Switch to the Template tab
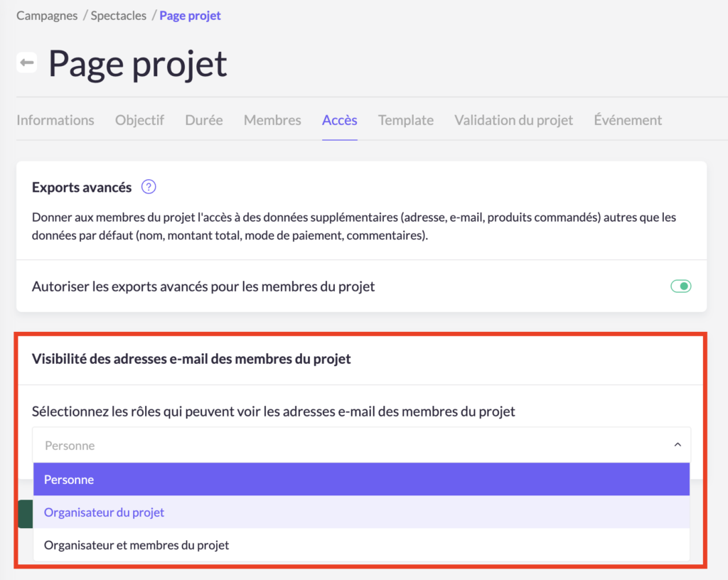This screenshot has height=580, width=728. coord(405,120)
